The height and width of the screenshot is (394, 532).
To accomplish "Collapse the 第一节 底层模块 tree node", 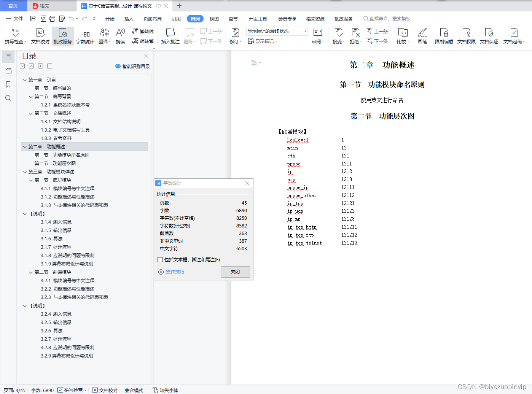I will point(31,180).
